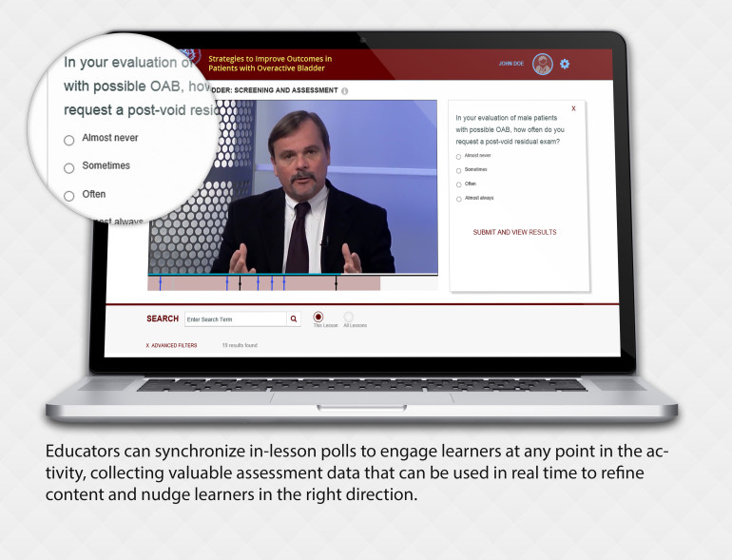Collapse the Advanced Filters section
Image resolution: width=732 pixels, height=560 pixels.
point(171,346)
